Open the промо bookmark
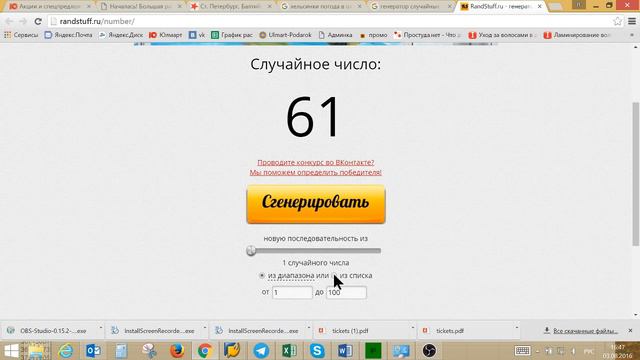The image size is (640, 360). [373, 35]
